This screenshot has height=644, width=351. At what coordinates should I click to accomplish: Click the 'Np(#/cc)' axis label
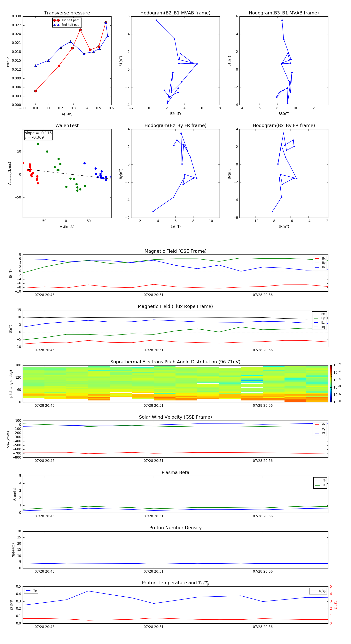[13, 550]
